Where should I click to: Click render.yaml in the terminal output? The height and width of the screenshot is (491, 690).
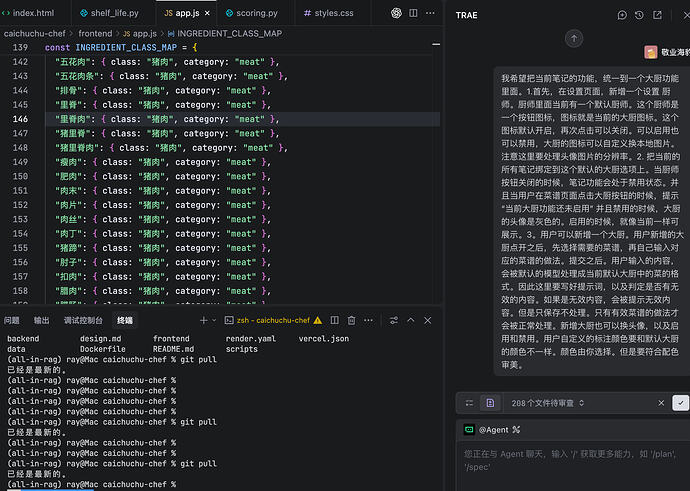(251, 339)
